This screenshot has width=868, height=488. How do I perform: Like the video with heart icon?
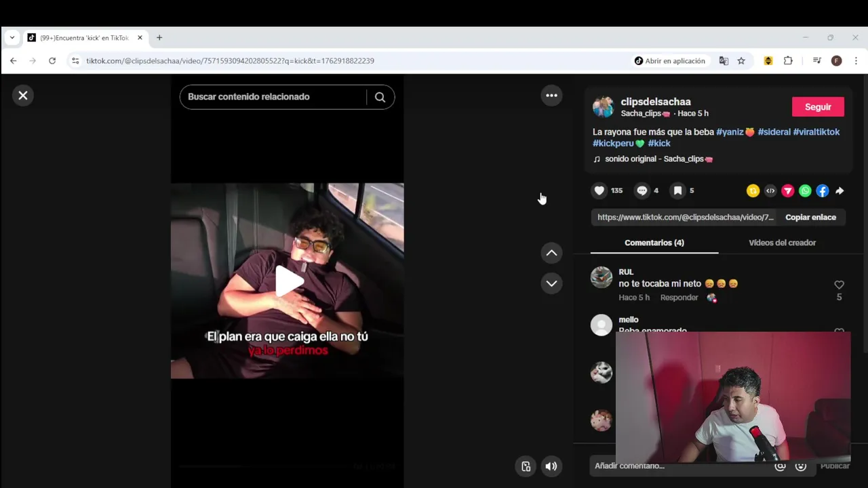599,190
